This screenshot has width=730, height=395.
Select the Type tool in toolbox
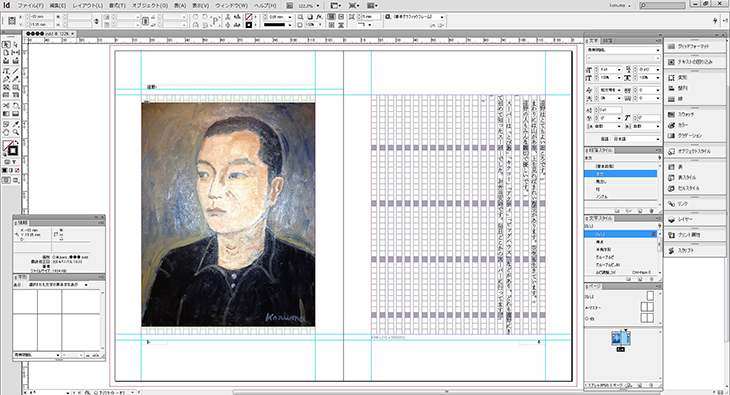(x=6, y=71)
